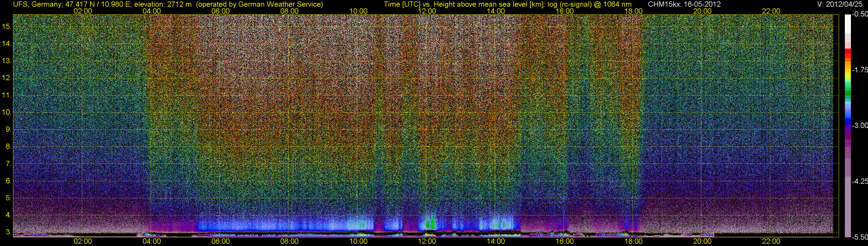Screen dimensions: 868x246
Task: Click the '8.' height axis label
Action: 8,147
